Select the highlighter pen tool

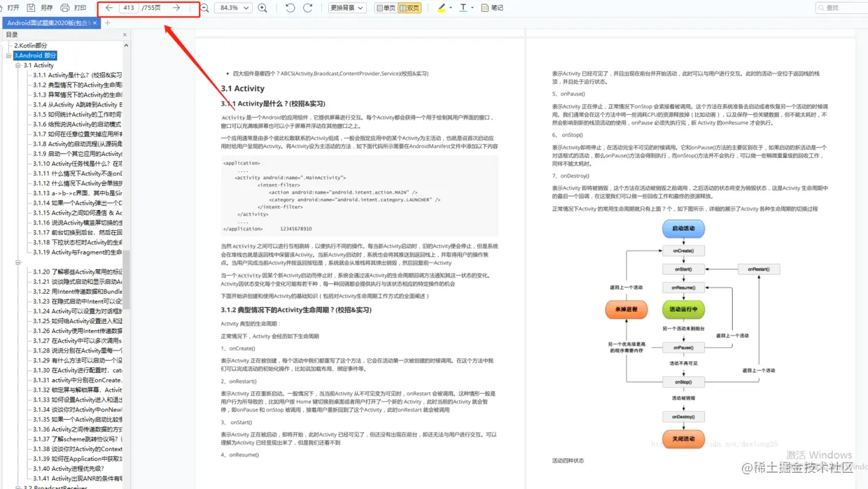point(441,8)
